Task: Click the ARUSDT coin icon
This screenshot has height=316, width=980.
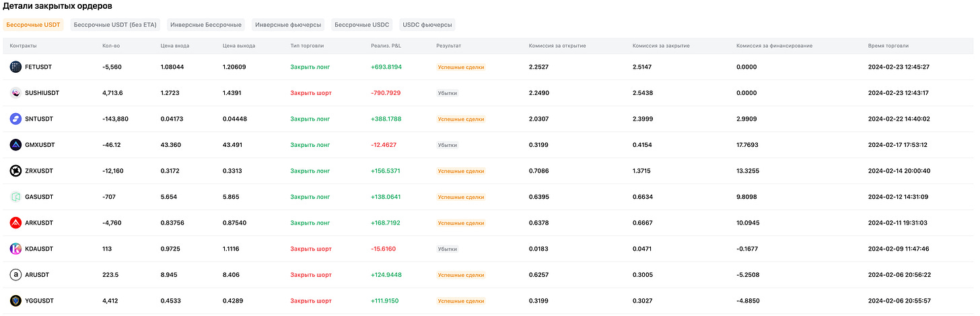Action: coord(15,275)
